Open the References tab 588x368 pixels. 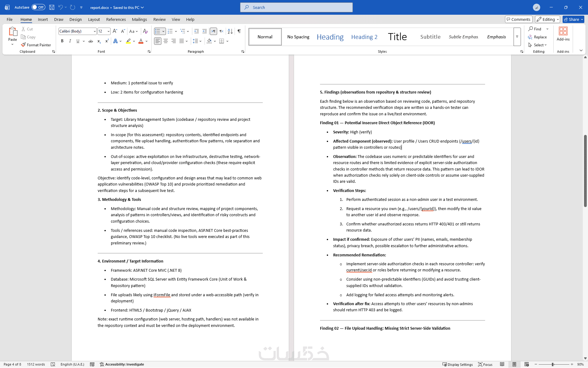(x=116, y=19)
